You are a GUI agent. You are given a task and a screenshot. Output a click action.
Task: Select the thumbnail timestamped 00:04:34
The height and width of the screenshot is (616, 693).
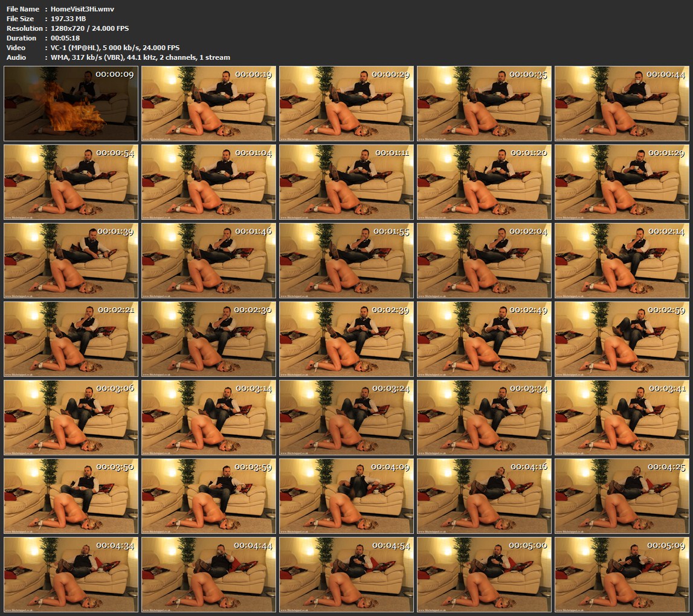click(71, 575)
